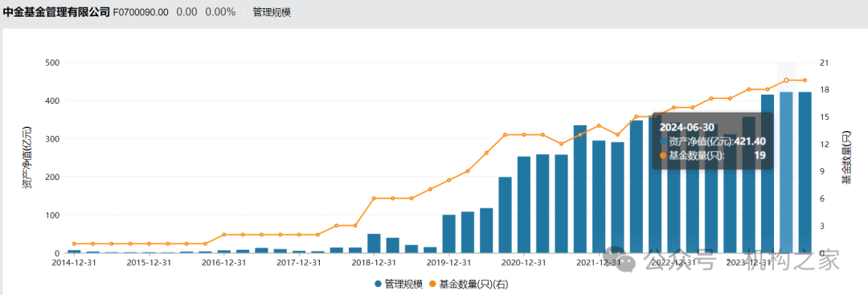Click the orange line point above 2020-12-31
This screenshot has height=295, width=868.
pos(524,134)
